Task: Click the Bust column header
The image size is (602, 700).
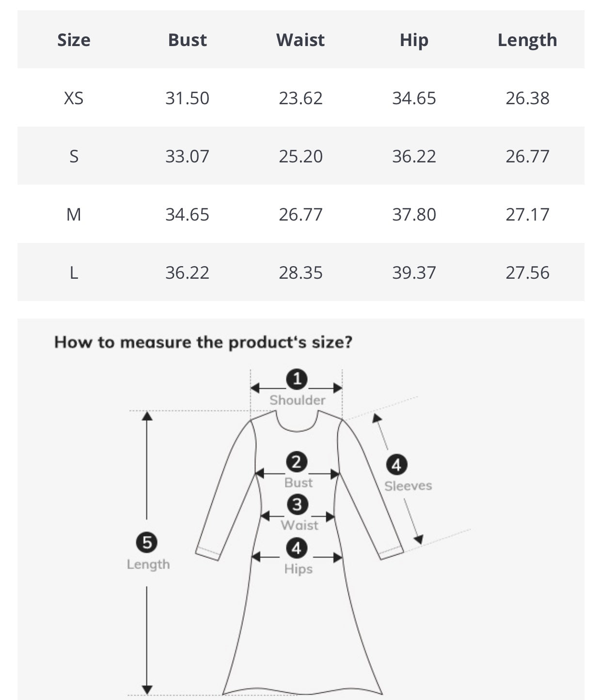Action: 187,40
